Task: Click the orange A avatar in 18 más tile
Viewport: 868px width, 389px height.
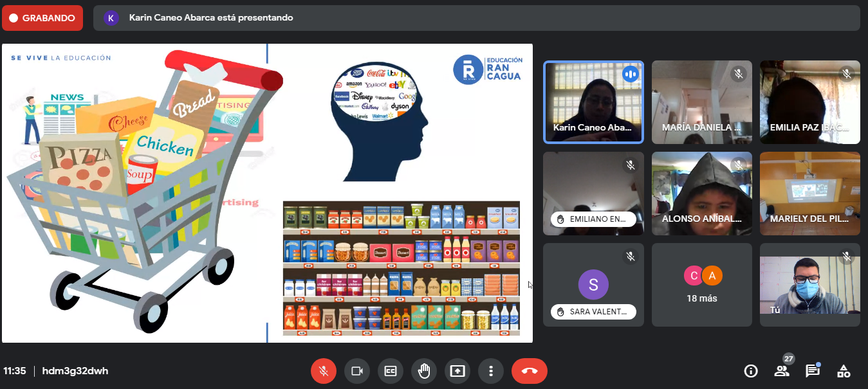Action: click(712, 275)
